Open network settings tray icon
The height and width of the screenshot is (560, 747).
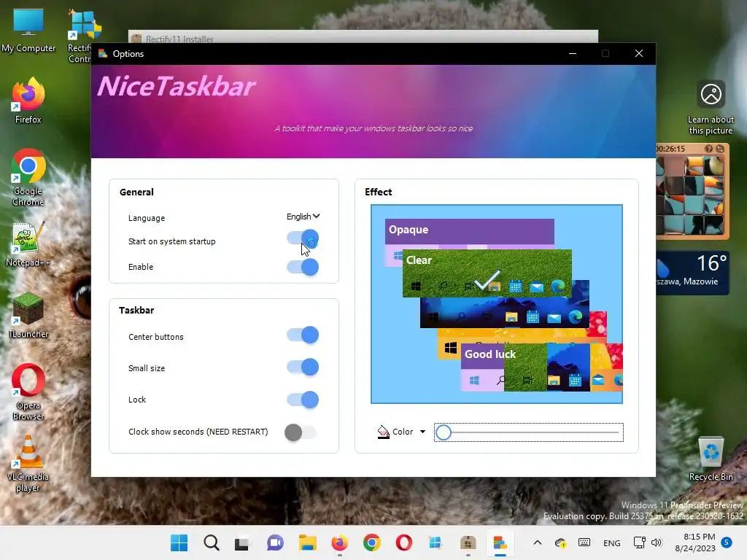pyautogui.click(x=639, y=542)
